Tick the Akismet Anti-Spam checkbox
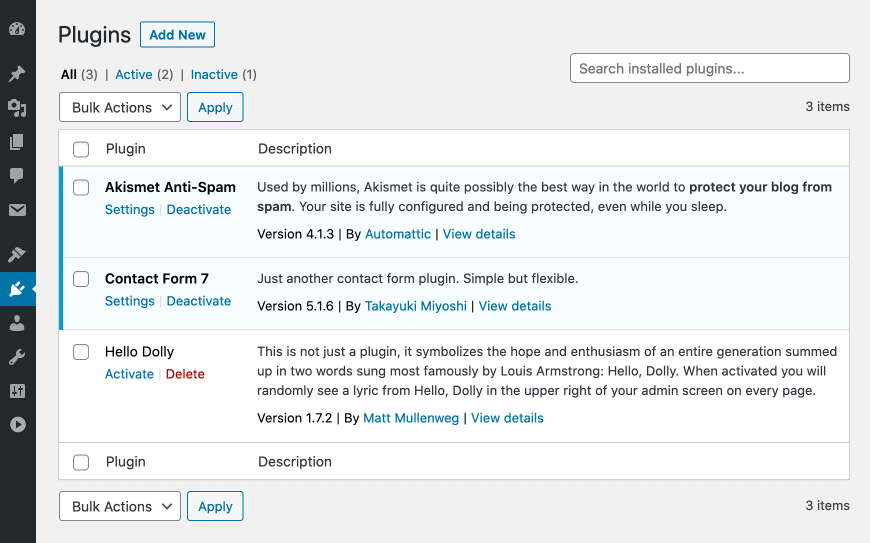The width and height of the screenshot is (870, 543). (81, 187)
